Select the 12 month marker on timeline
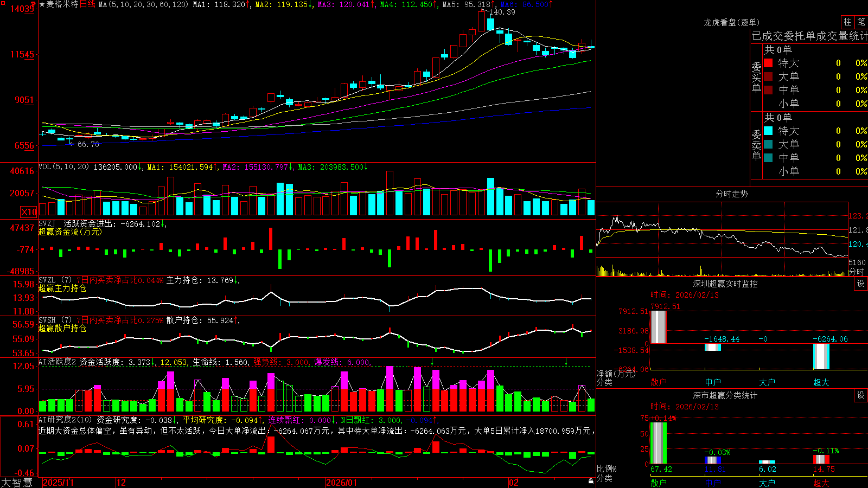Image resolution: width=868 pixels, height=488 pixels. (x=121, y=483)
